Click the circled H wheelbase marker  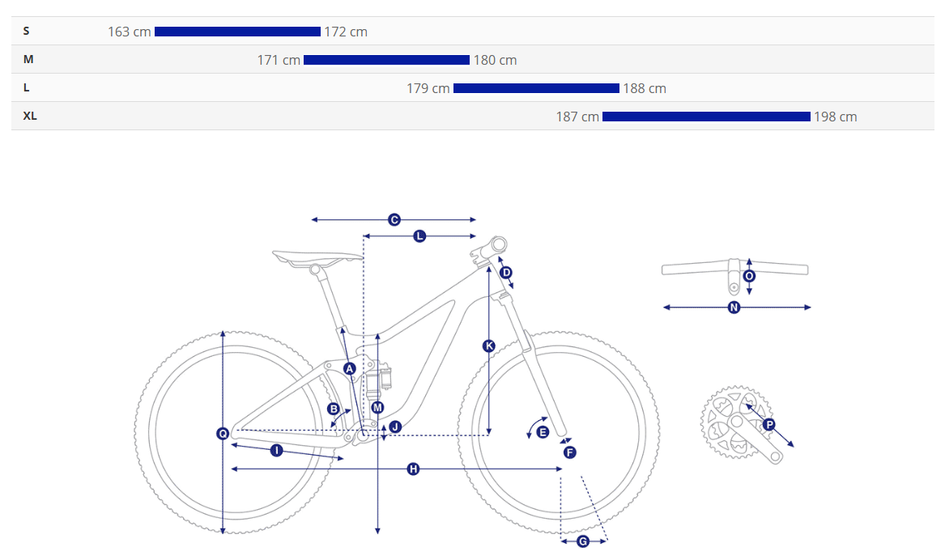coord(413,469)
